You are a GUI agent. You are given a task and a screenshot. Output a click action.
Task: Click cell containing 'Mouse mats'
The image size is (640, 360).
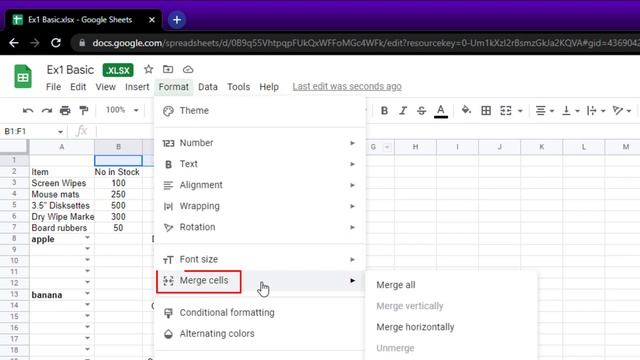pos(62,194)
